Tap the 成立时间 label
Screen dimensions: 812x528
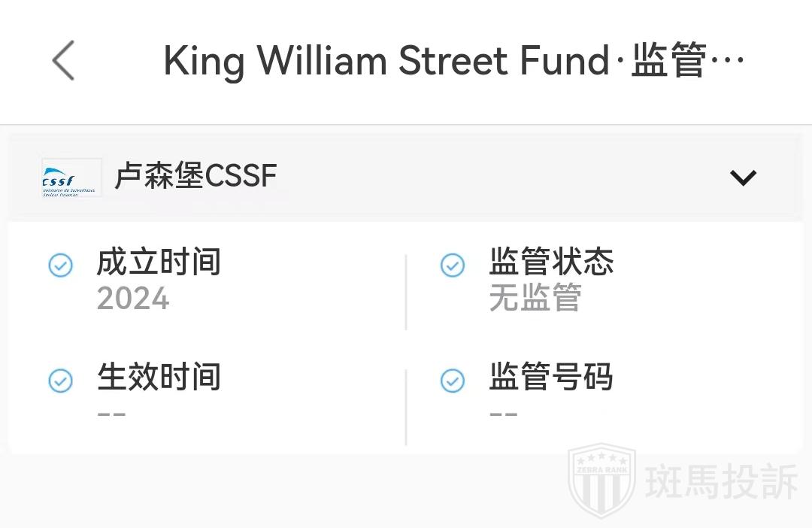click(159, 262)
